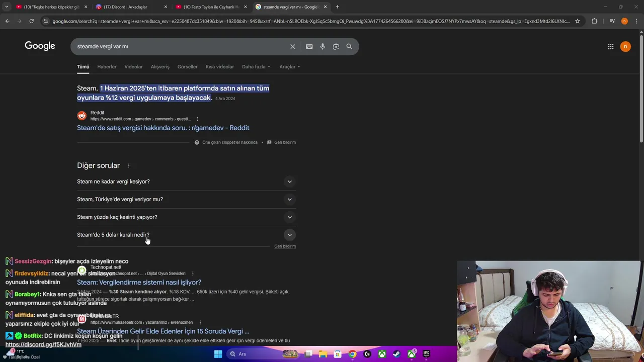Viewport: 644px width, 362px height.
Task: Open "Steam: Vergilendirme sistemi nasıl işliyor?" result
Action: click(139, 282)
